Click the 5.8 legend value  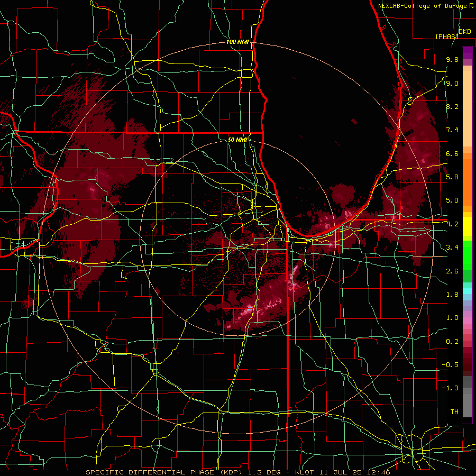click(452, 177)
